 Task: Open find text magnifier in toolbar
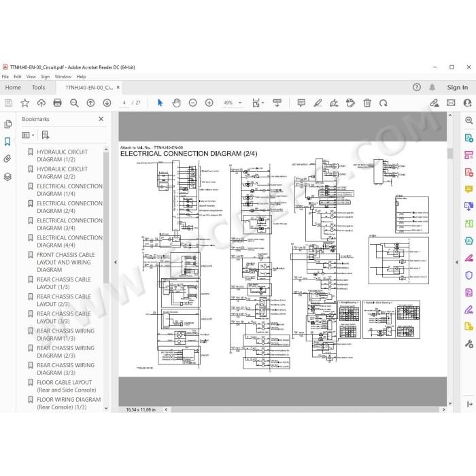click(x=74, y=103)
